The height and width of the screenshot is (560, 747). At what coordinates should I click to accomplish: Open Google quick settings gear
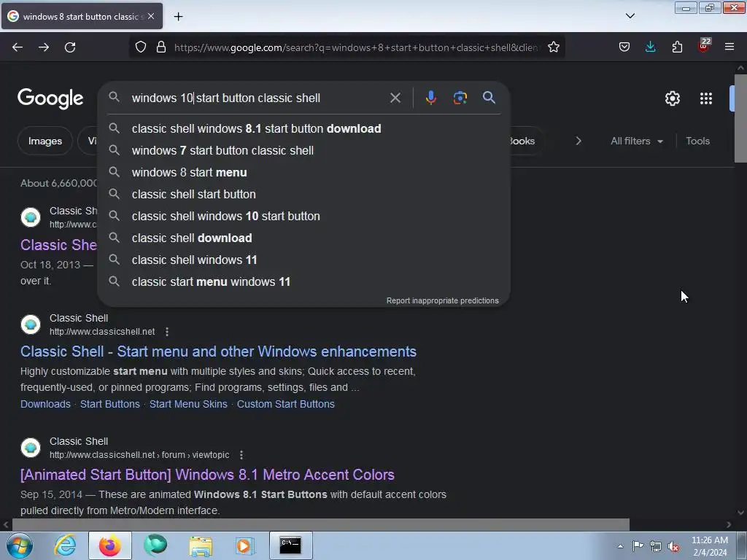[672, 98]
